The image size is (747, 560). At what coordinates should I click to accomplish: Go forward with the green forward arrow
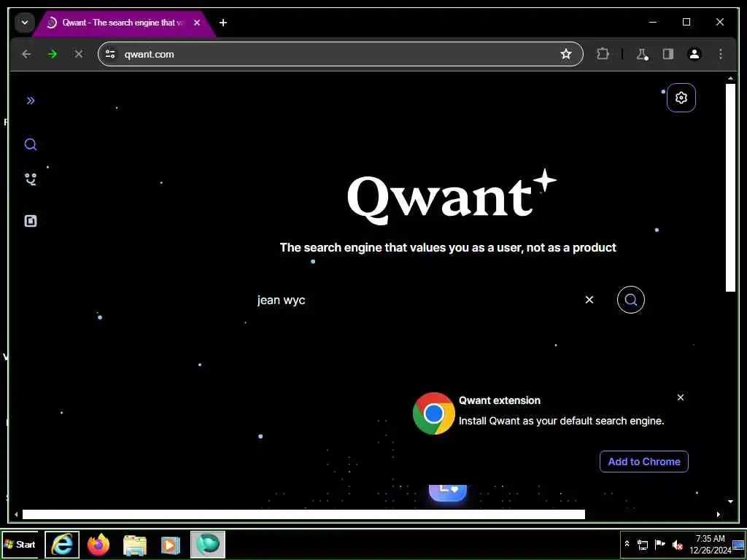(x=53, y=54)
